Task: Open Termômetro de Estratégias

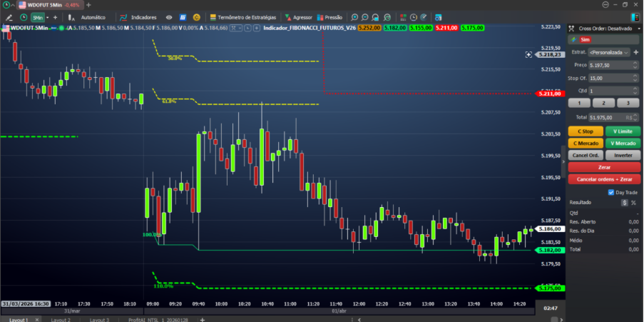Action: point(243,18)
